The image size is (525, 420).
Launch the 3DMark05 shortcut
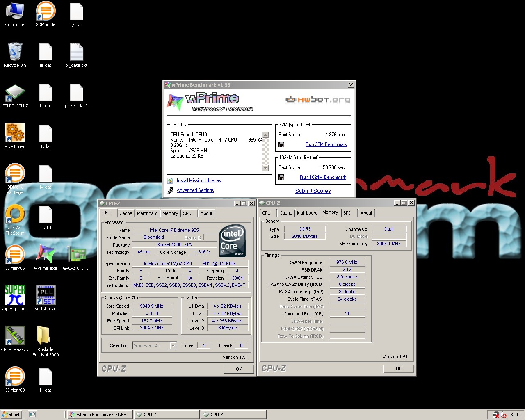pos(15,258)
